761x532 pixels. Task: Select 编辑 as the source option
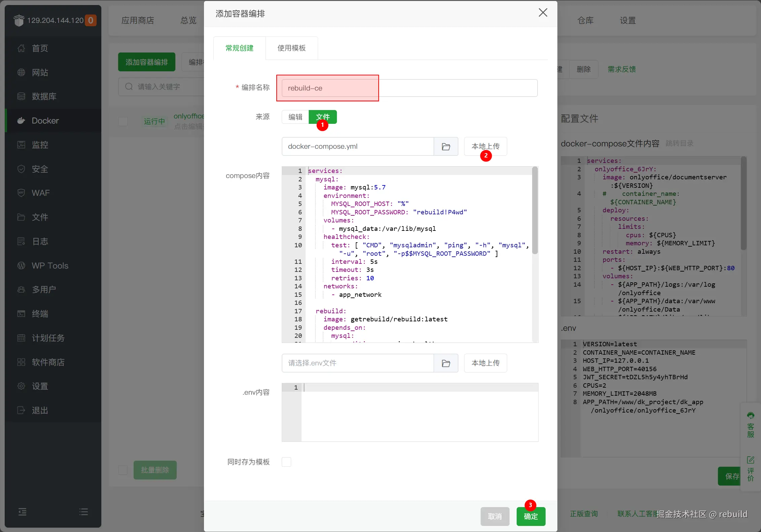pyautogui.click(x=295, y=117)
